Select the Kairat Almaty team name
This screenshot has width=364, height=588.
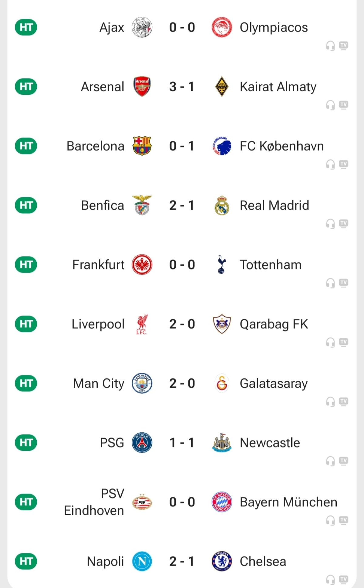[278, 87]
